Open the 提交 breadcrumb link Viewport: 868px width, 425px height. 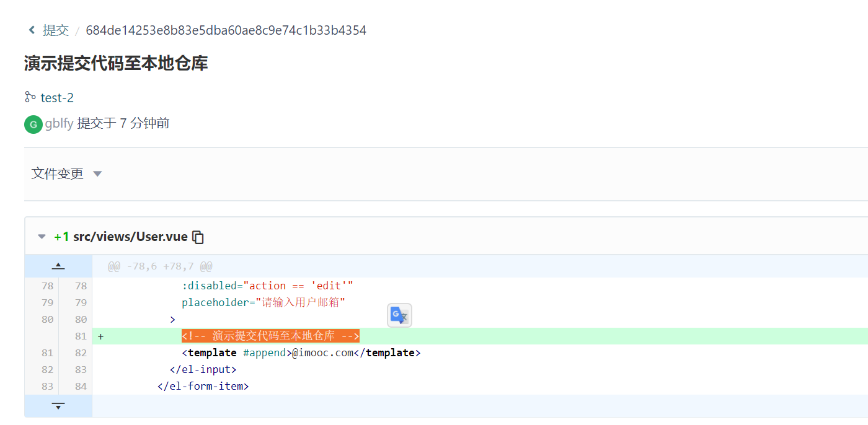point(56,30)
